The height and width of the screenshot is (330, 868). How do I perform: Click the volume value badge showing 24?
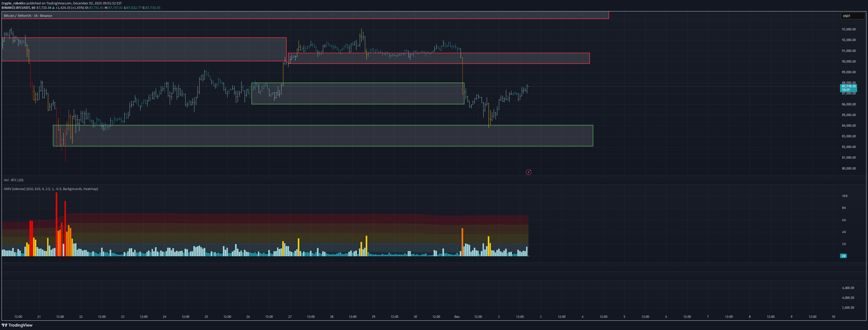843,256
